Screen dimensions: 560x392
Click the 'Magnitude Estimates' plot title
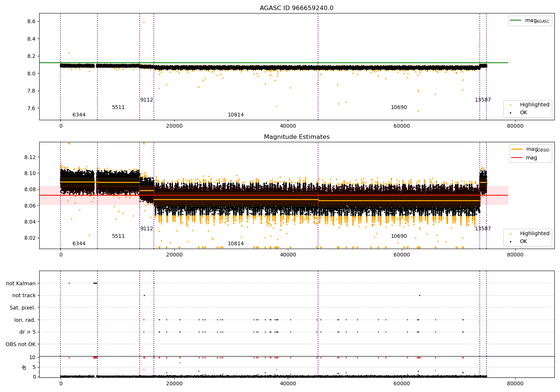296,137
